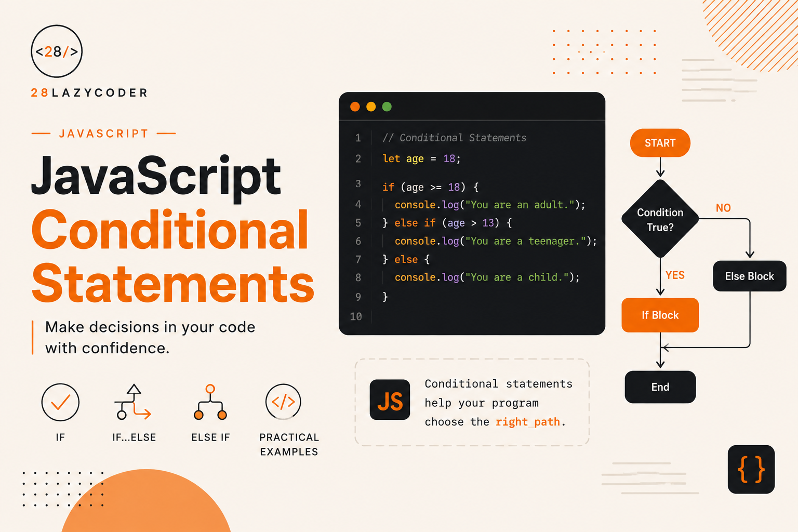Click the Else Block flowchart box
The width and height of the screenshot is (798, 532).
[750, 276]
